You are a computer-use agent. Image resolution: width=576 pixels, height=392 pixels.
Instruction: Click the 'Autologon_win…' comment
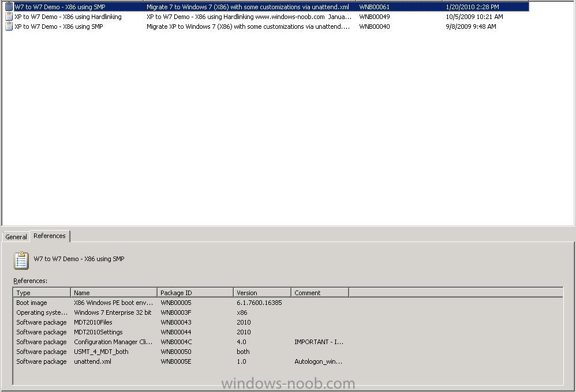tap(318, 361)
